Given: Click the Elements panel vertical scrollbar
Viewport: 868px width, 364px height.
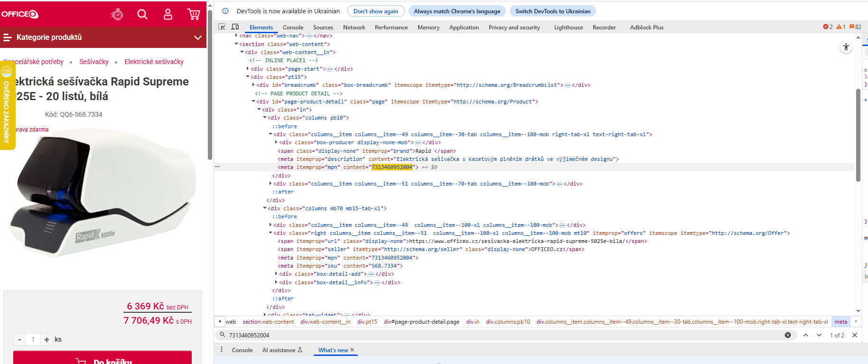Looking at the screenshot, I should pos(858,135).
